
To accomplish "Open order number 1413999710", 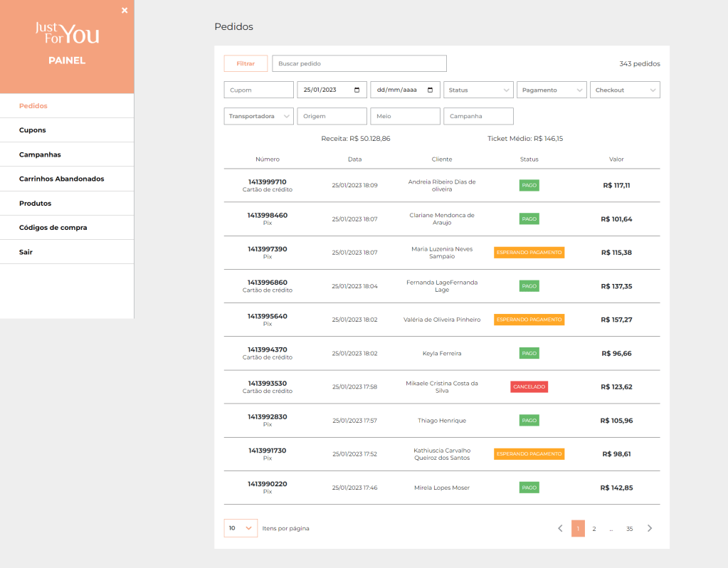I will pyautogui.click(x=267, y=182).
